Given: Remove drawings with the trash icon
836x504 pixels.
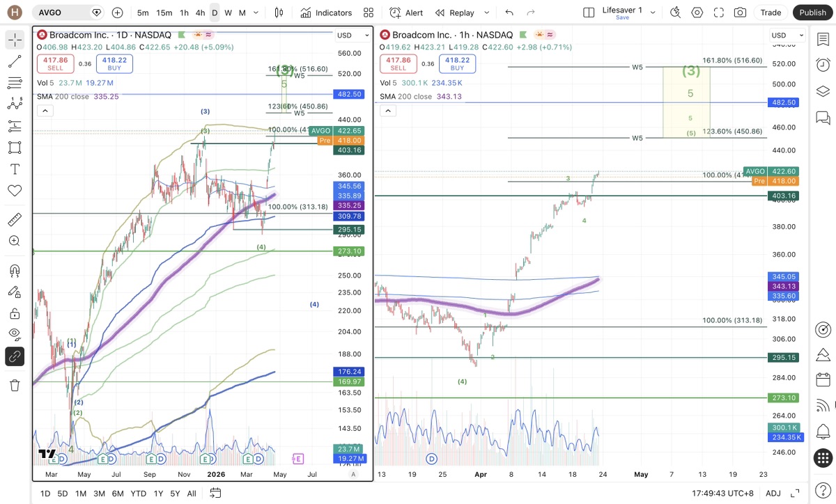Looking at the screenshot, I should pos(15,385).
